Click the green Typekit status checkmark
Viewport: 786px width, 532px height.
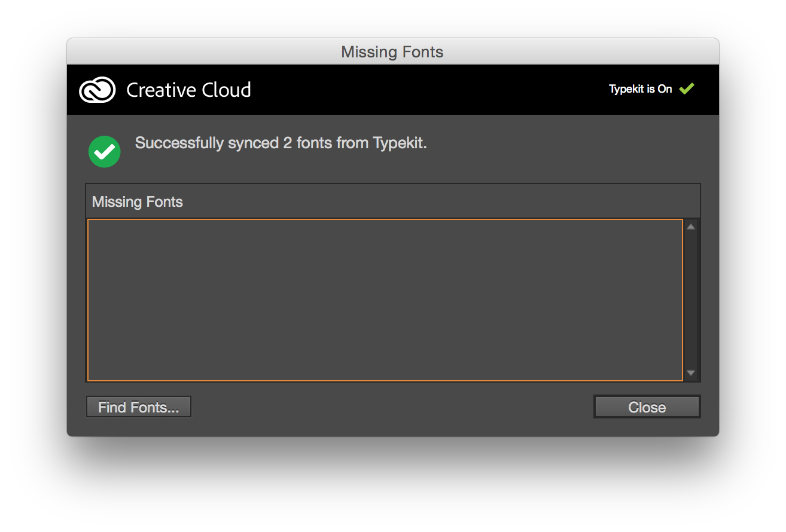[686, 89]
